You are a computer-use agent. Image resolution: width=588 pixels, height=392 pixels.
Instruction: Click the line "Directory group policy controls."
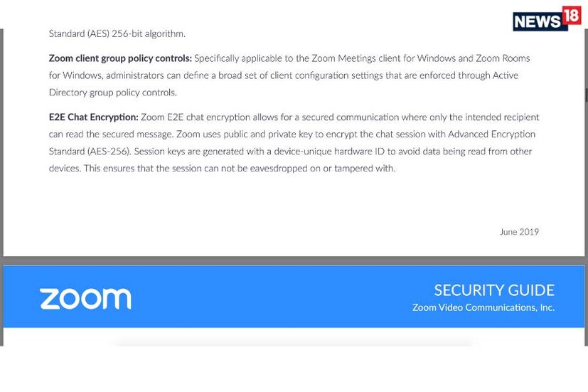(112, 92)
